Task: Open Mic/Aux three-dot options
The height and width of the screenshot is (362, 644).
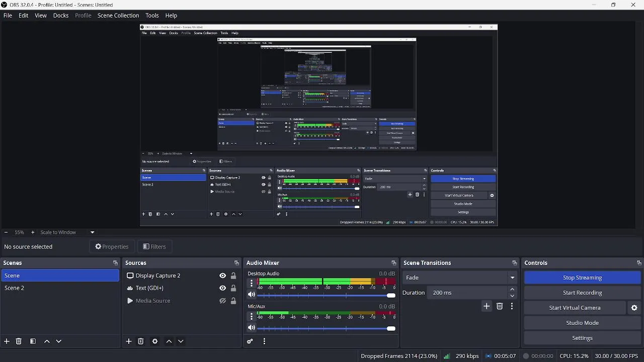Action: [252, 316]
